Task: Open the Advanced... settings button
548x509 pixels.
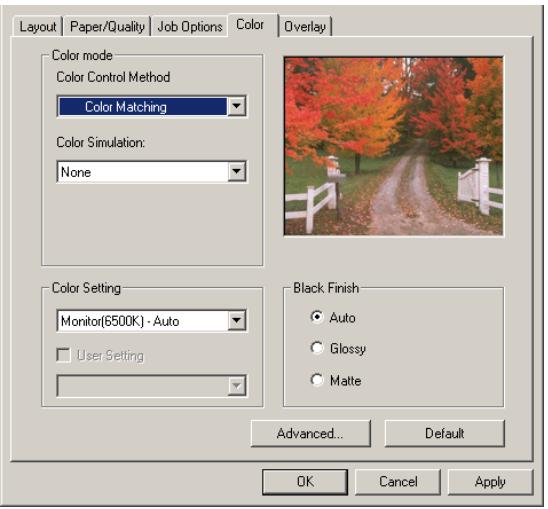Action: [310, 433]
